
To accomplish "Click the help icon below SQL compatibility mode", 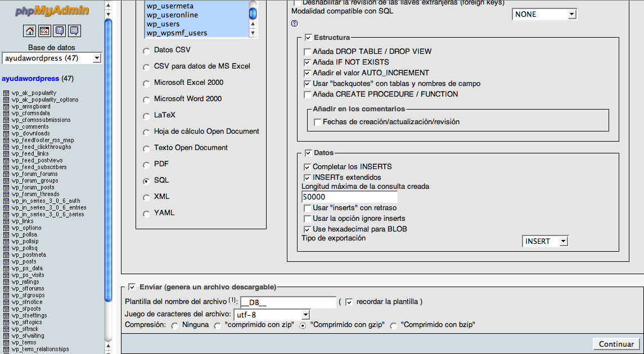I will click(x=294, y=24).
